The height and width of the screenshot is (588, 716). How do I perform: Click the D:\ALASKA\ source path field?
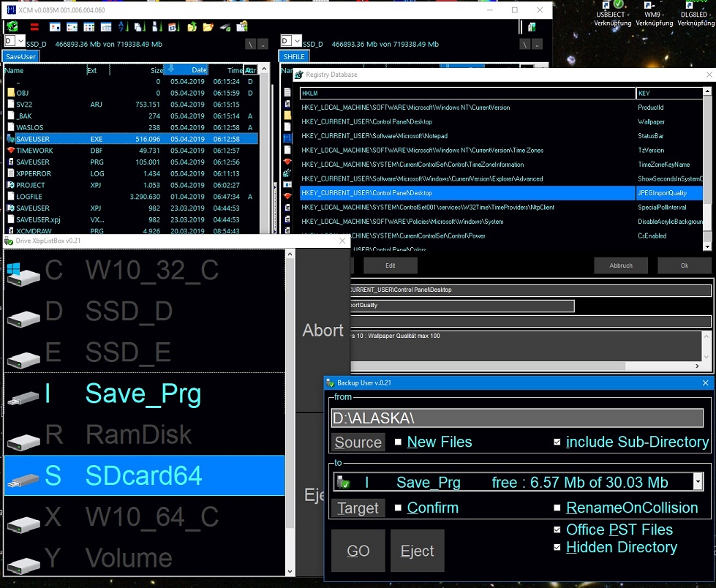coord(519,418)
